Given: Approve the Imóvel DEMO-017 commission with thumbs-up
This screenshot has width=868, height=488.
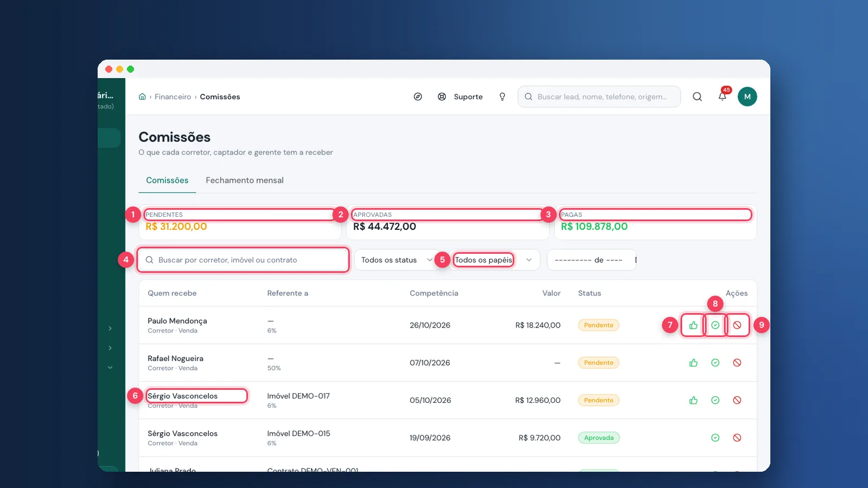Looking at the screenshot, I should click(693, 400).
